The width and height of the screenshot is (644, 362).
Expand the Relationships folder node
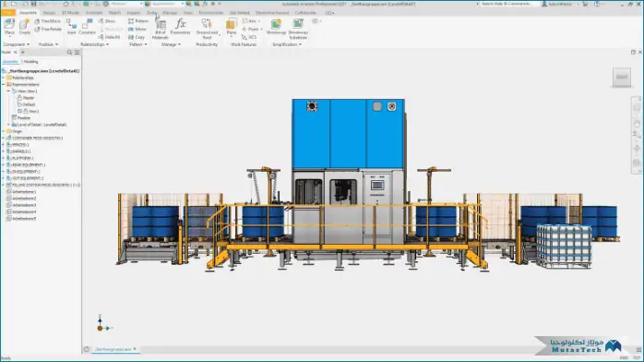[x=4, y=78]
